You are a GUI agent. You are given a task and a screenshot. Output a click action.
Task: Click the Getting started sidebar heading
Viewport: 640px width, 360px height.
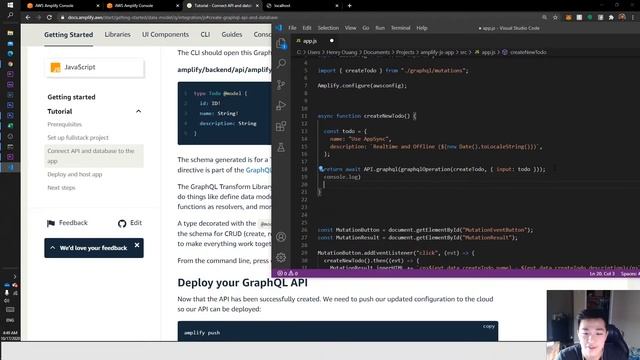click(71, 97)
